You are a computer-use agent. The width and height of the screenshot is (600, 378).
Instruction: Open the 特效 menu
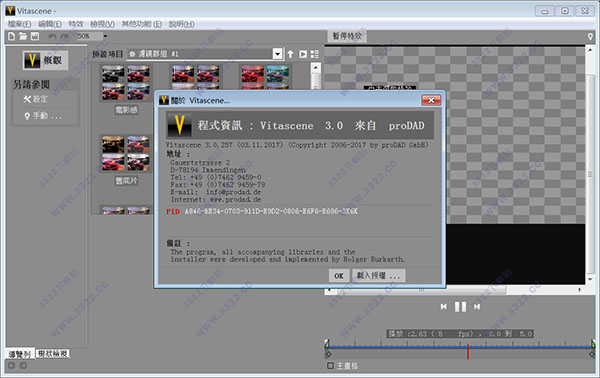click(76, 24)
